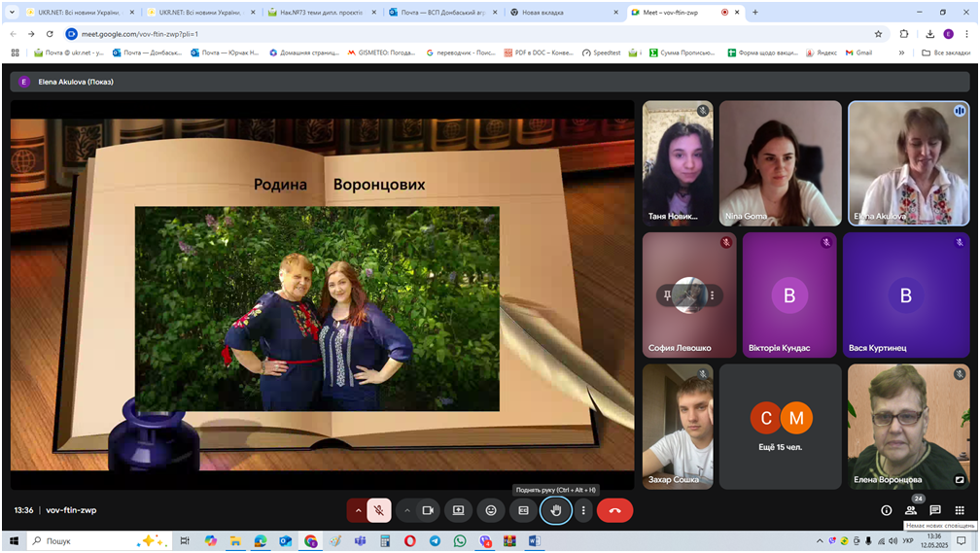The height and width of the screenshot is (553, 980).
Task: Open a new browser tab with plus
Action: 755,12
